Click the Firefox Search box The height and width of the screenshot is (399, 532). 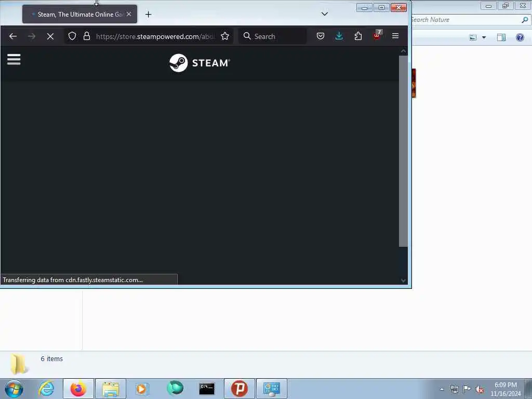coord(273,36)
